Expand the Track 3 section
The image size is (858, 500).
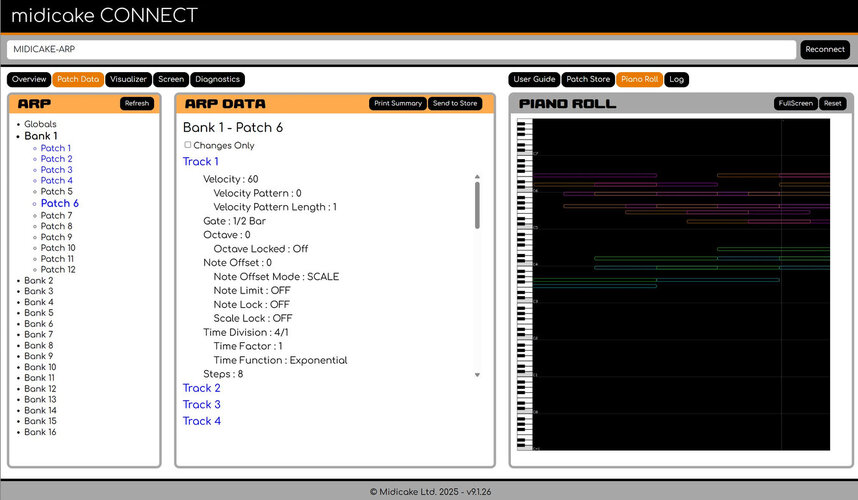pyautogui.click(x=201, y=404)
